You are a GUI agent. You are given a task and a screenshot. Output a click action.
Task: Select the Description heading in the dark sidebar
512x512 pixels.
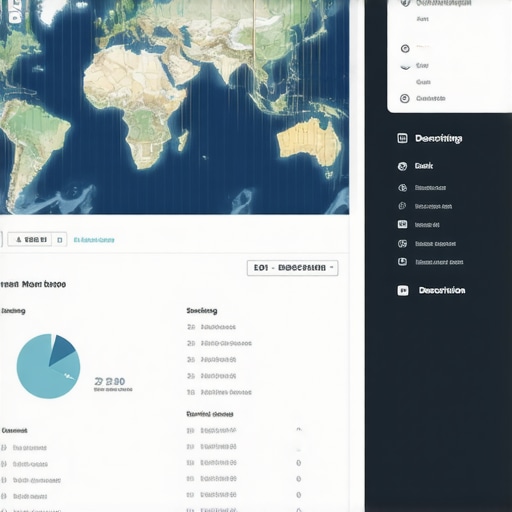pyautogui.click(x=442, y=290)
